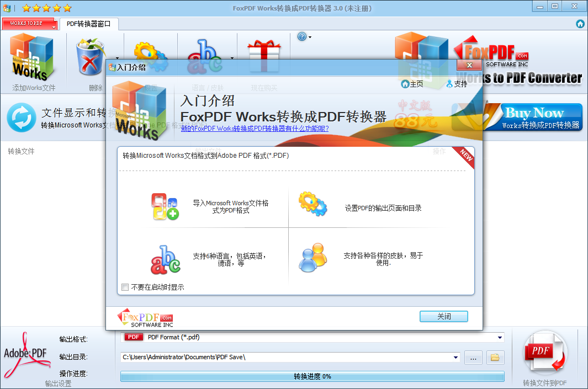The height and width of the screenshot is (389, 588).
Task: Click the browse '...' button for output directory
Action: tap(473, 358)
